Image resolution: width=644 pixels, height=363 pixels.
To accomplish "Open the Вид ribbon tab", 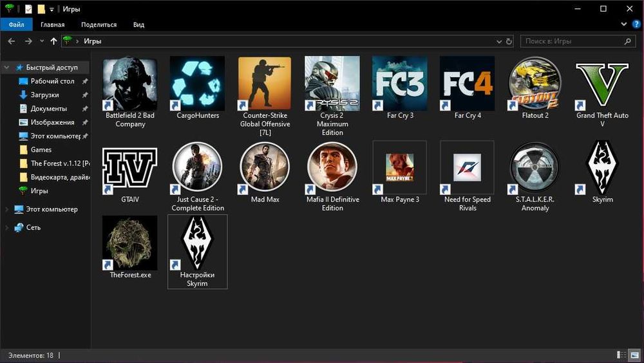I will point(139,24).
